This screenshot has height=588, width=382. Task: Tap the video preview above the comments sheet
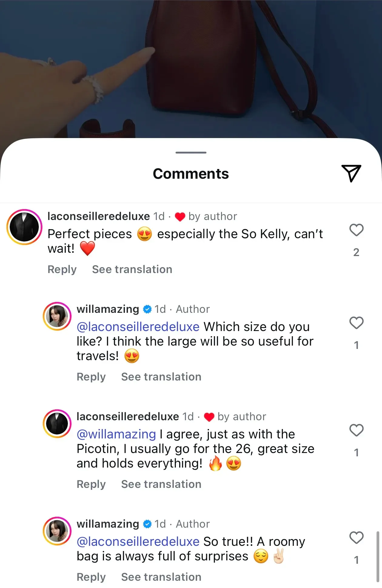point(191,67)
